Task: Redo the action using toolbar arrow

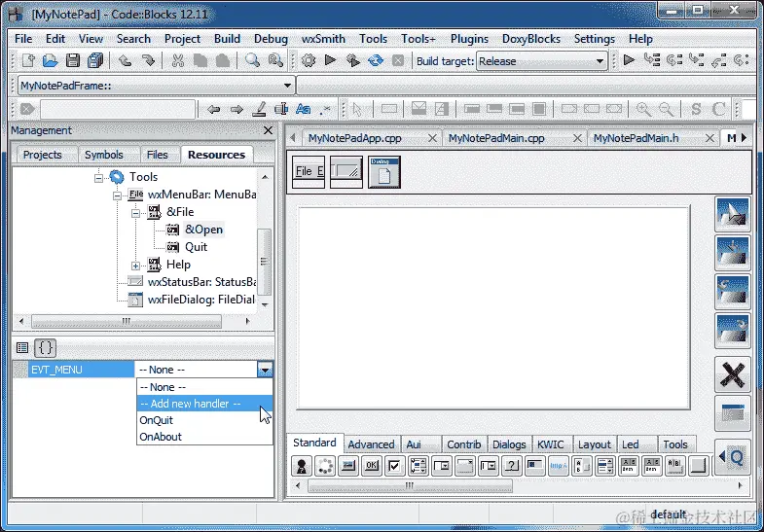Action: point(148,61)
